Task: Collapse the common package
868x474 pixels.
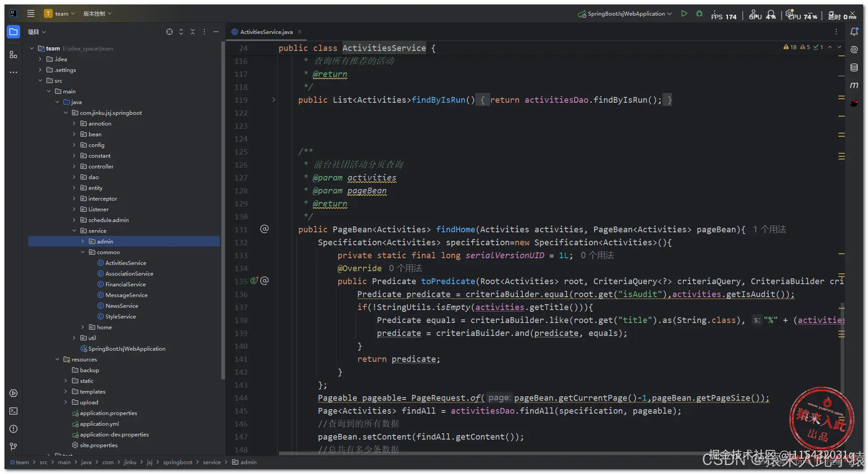Action: point(82,252)
